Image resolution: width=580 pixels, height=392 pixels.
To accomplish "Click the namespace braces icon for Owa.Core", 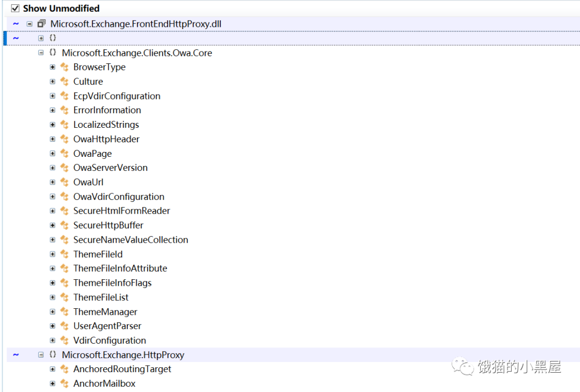I will pos(53,53).
